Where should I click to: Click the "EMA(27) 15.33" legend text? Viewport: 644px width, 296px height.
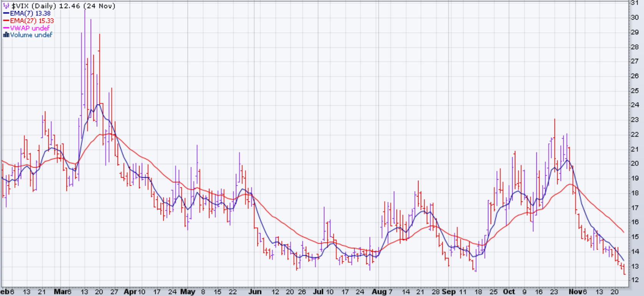32,21
